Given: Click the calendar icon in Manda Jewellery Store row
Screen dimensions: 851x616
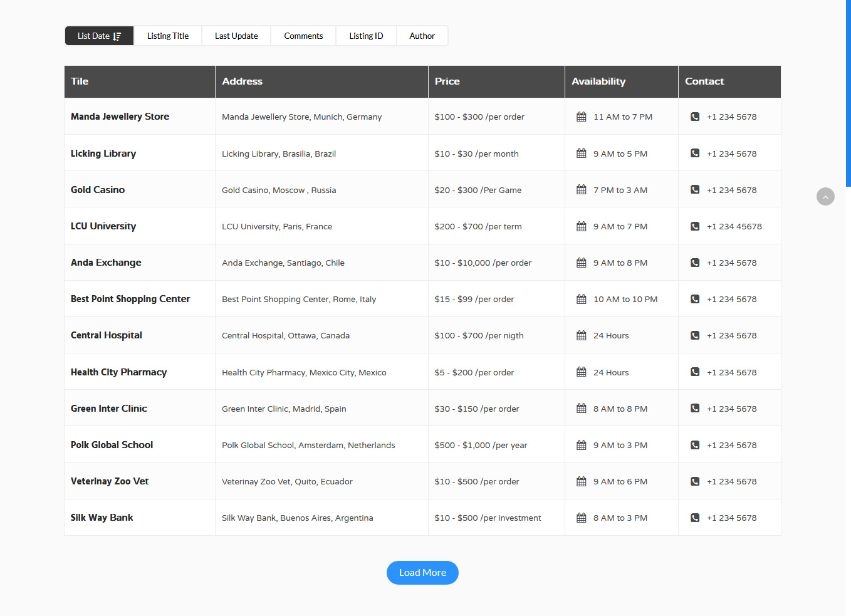Looking at the screenshot, I should [x=581, y=117].
